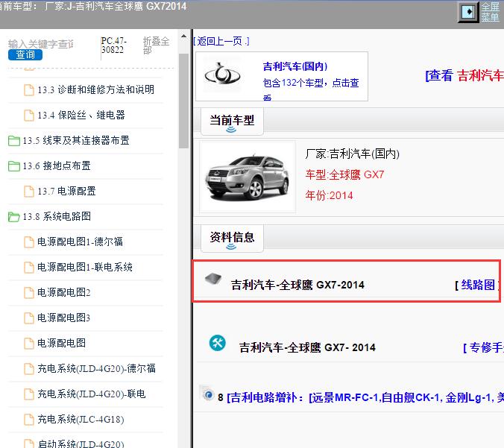Click page icon of 13.3 诊断和维修方法和说明
This screenshot has height=448, width=504.
click(x=29, y=89)
